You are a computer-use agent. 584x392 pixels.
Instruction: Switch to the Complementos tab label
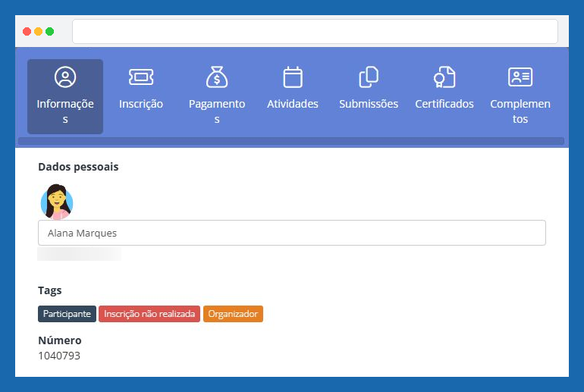(520, 111)
